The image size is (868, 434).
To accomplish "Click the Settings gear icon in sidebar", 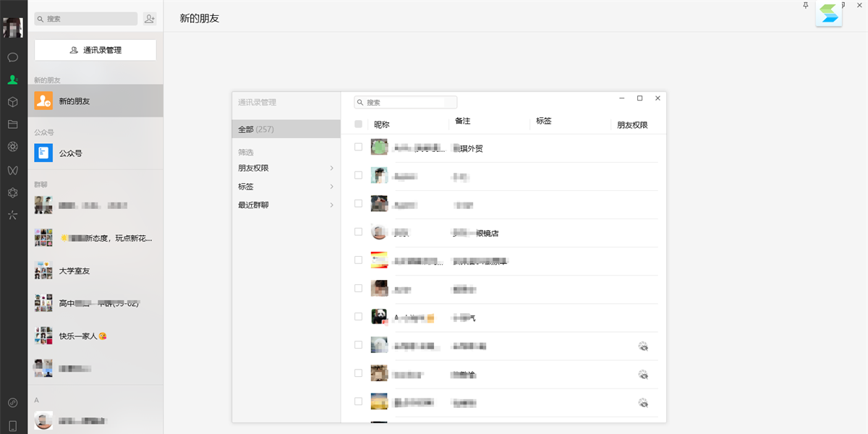I will click(x=12, y=193).
